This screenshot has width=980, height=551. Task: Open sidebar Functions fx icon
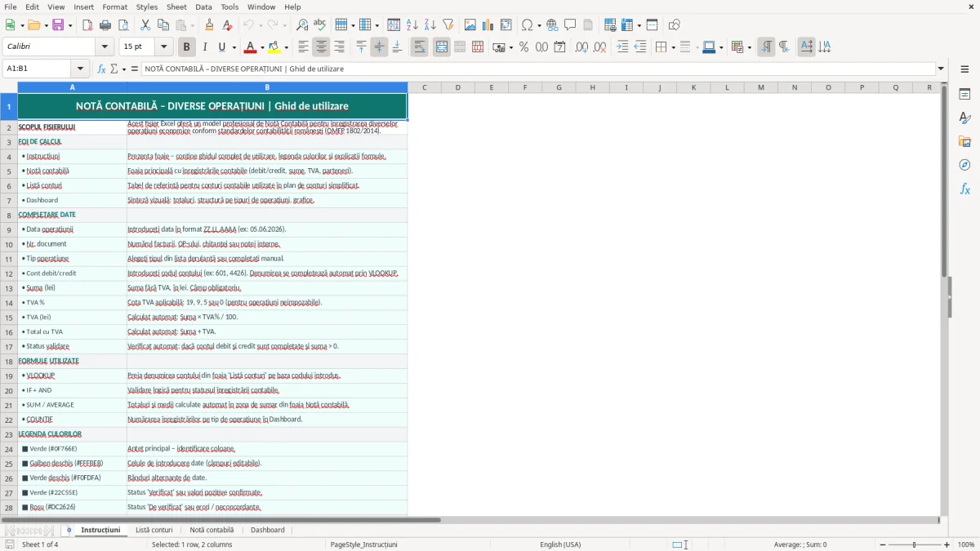964,189
